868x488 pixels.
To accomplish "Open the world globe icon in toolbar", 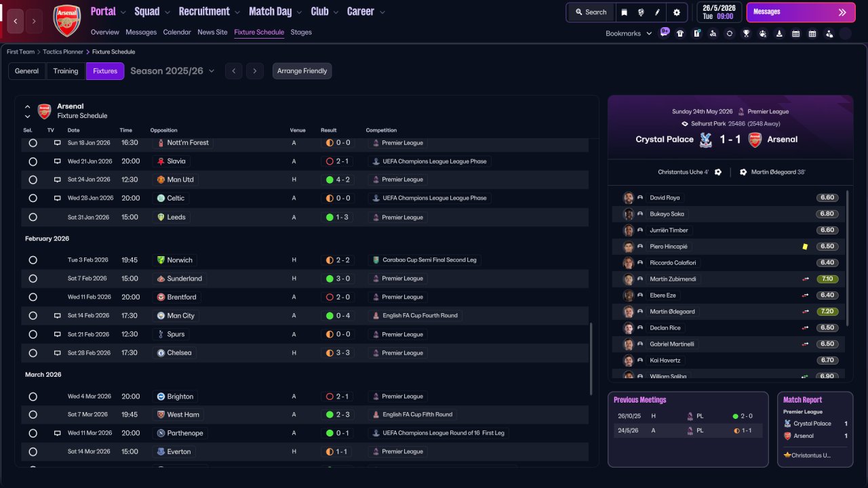I will coord(641,12).
